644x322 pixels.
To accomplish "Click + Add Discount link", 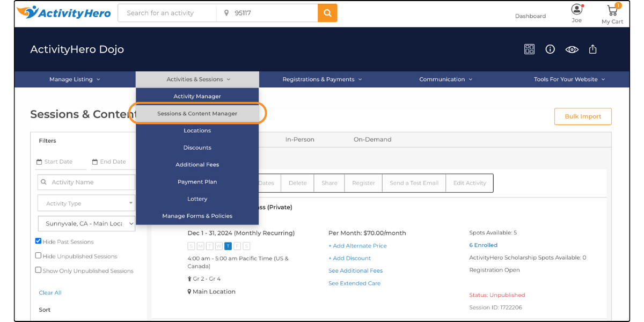I will tap(349, 258).
